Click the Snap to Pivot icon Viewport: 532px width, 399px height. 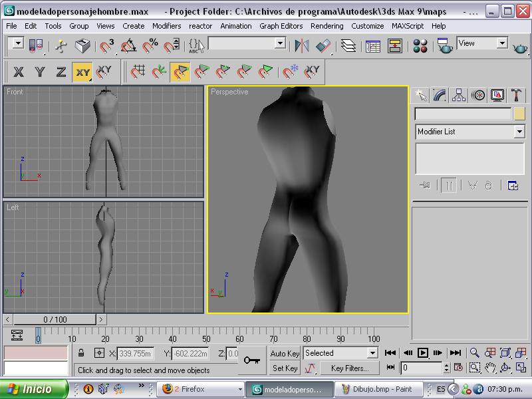(x=159, y=72)
